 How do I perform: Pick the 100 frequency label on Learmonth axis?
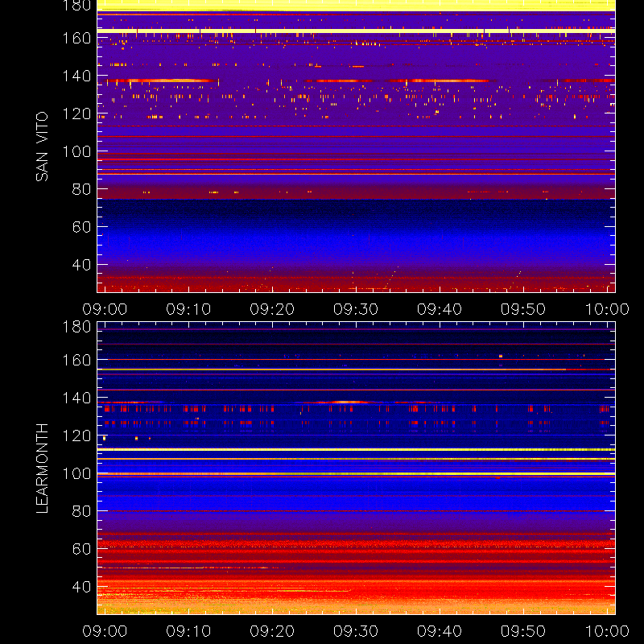point(76,473)
